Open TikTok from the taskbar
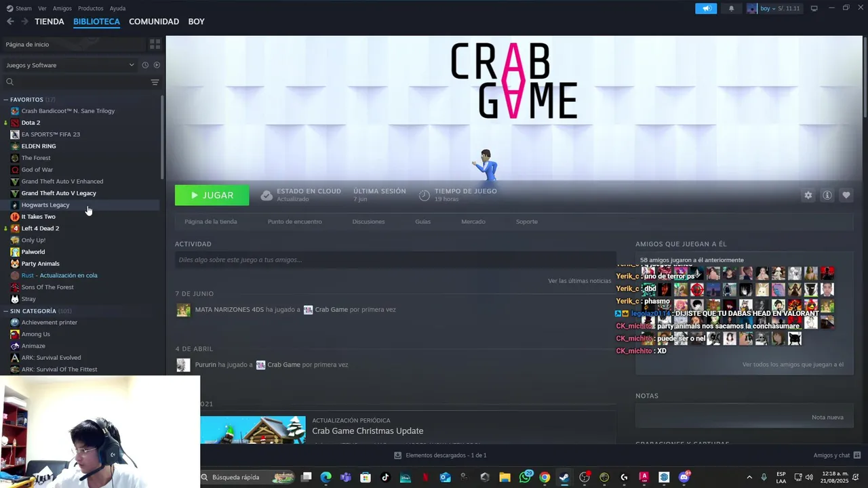Image resolution: width=868 pixels, height=488 pixels. pos(385,477)
